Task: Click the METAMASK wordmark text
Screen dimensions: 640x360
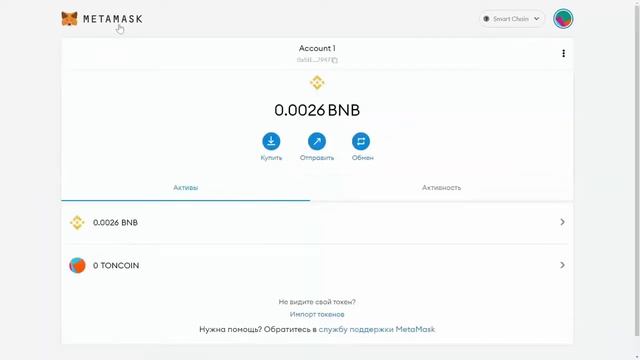Action: tap(113, 19)
